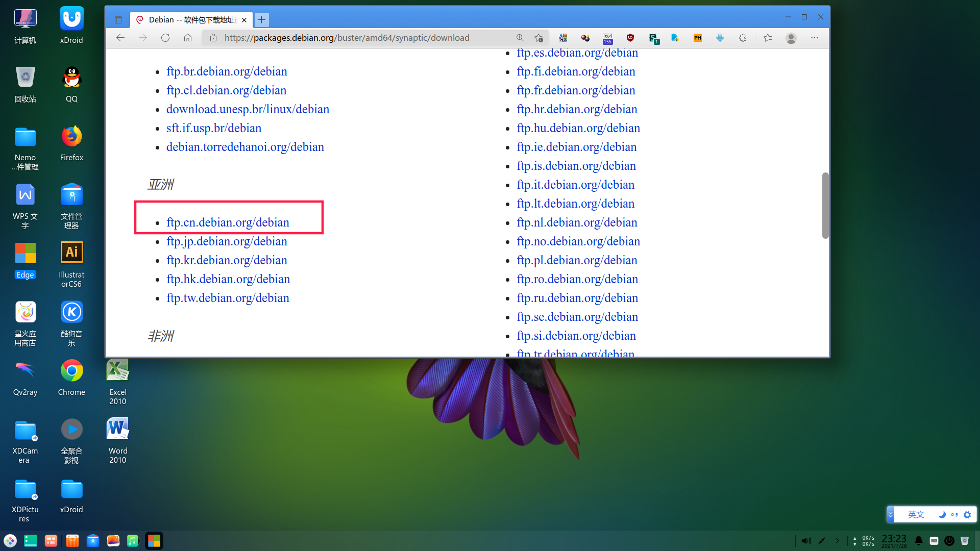Screen dimensions: 980x551
Task: Click the Favorites list star icon
Action: click(768, 38)
